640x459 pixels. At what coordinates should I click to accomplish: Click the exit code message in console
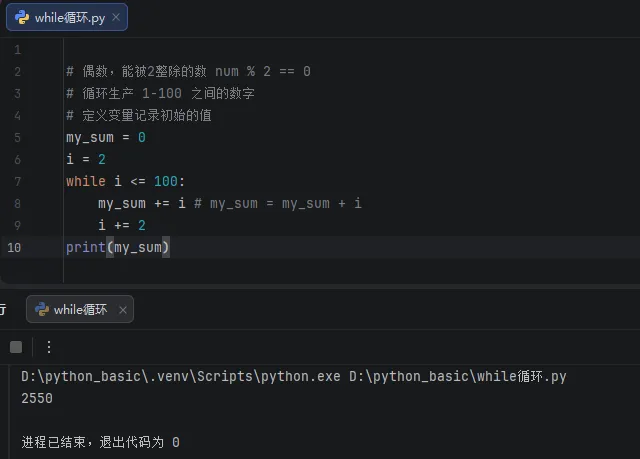click(100, 442)
